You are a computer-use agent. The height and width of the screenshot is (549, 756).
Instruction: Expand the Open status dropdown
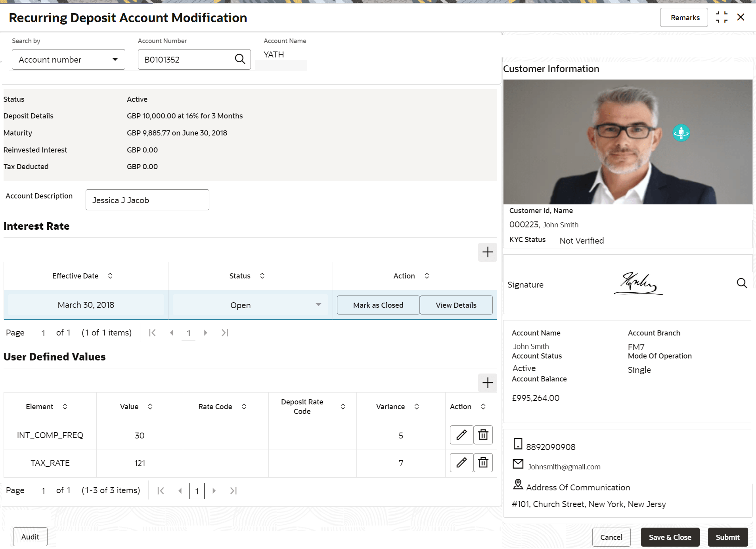(x=318, y=305)
